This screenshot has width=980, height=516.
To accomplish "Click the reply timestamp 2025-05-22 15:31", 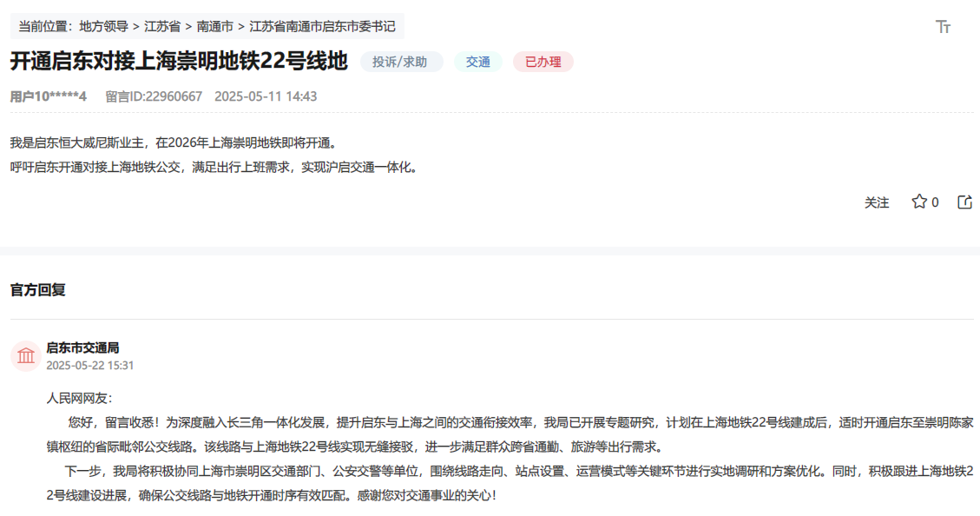I will 90,365.
